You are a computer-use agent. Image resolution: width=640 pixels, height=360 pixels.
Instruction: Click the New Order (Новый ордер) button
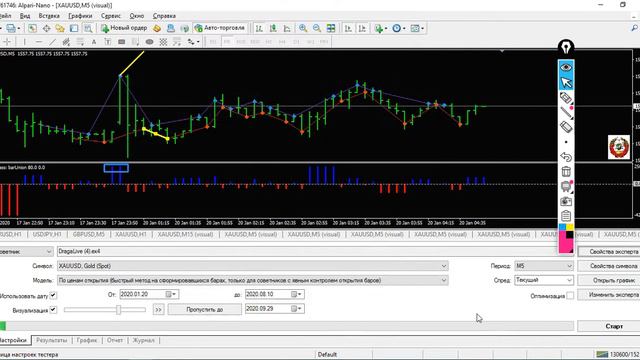point(124,28)
